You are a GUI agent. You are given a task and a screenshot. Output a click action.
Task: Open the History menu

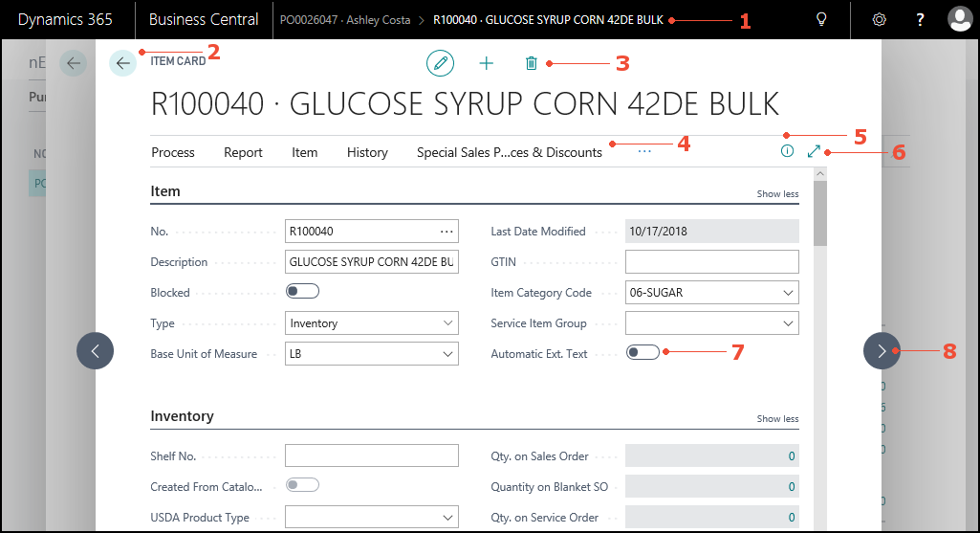tap(367, 152)
